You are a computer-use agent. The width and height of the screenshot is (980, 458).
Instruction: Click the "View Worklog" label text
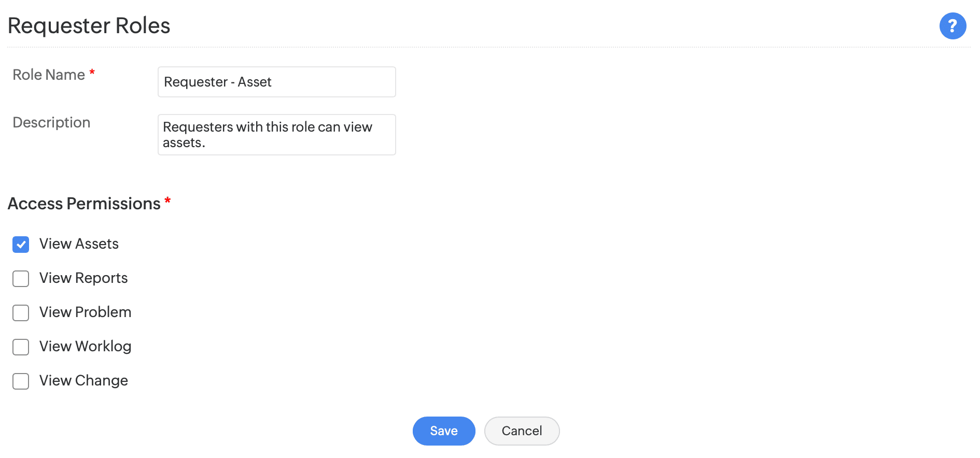click(85, 347)
